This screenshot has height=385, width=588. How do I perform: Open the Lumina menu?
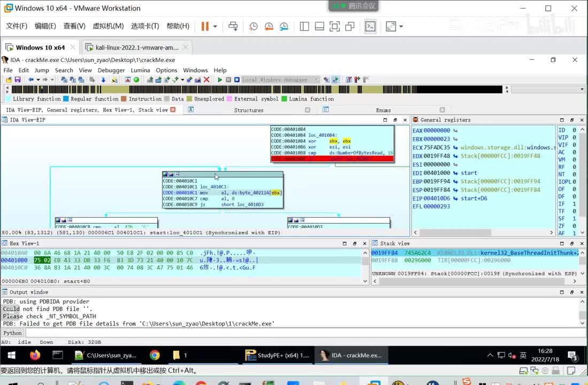click(x=140, y=70)
